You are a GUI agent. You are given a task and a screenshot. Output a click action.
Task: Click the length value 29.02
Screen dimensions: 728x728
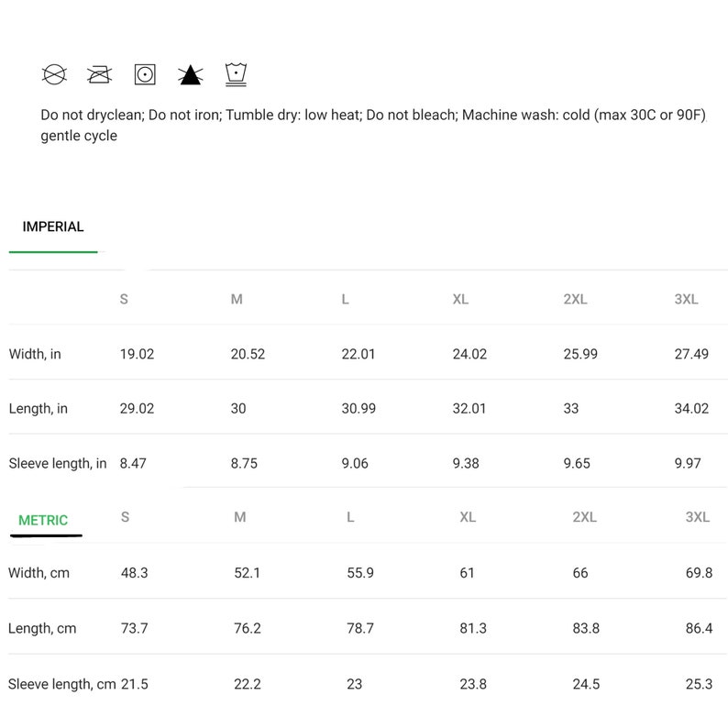pos(137,408)
